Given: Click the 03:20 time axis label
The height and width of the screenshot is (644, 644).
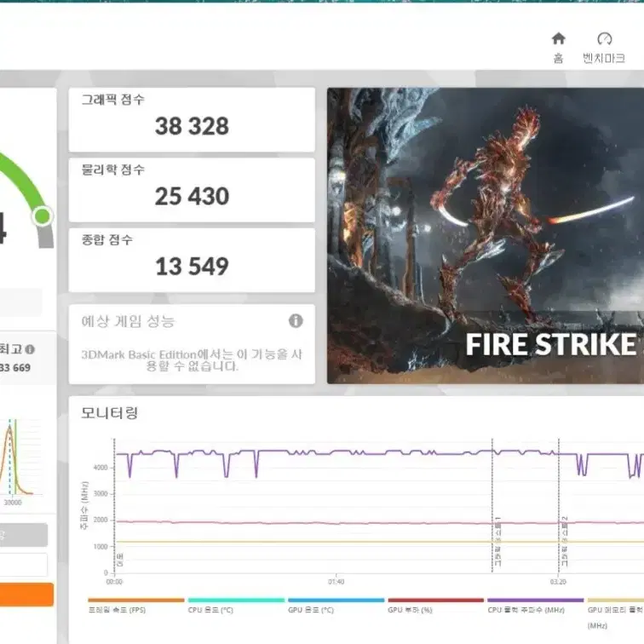Looking at the screenshot, I should 558,582.
